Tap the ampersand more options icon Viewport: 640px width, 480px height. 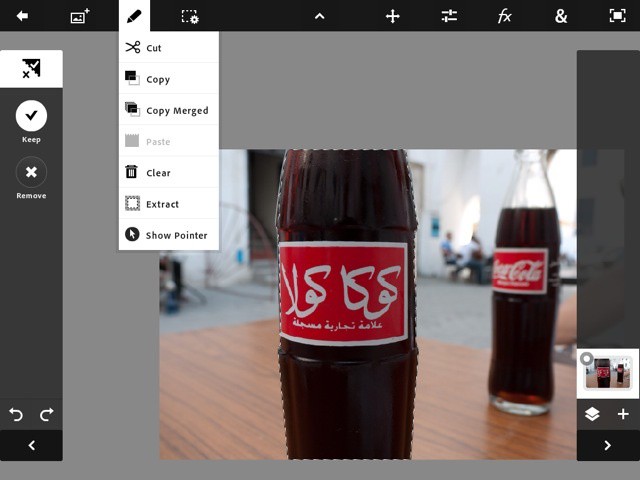[x=561, y=16]
